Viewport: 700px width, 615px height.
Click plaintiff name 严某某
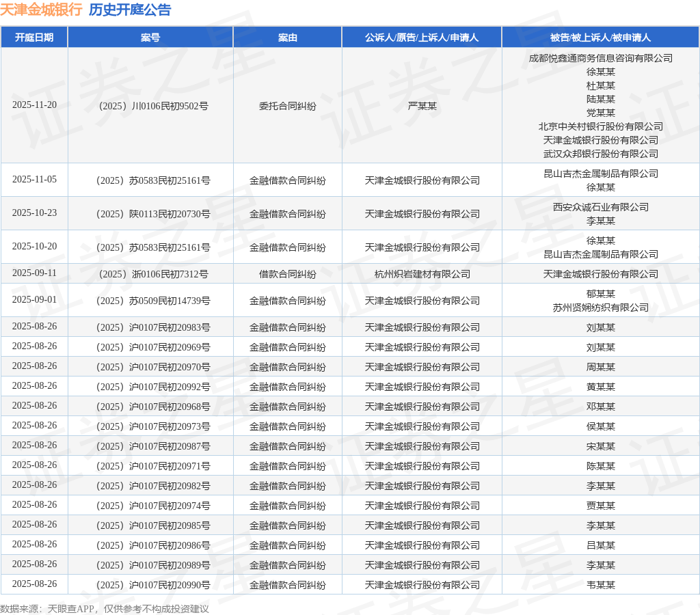pyautogui.click(x=422, y=106)
